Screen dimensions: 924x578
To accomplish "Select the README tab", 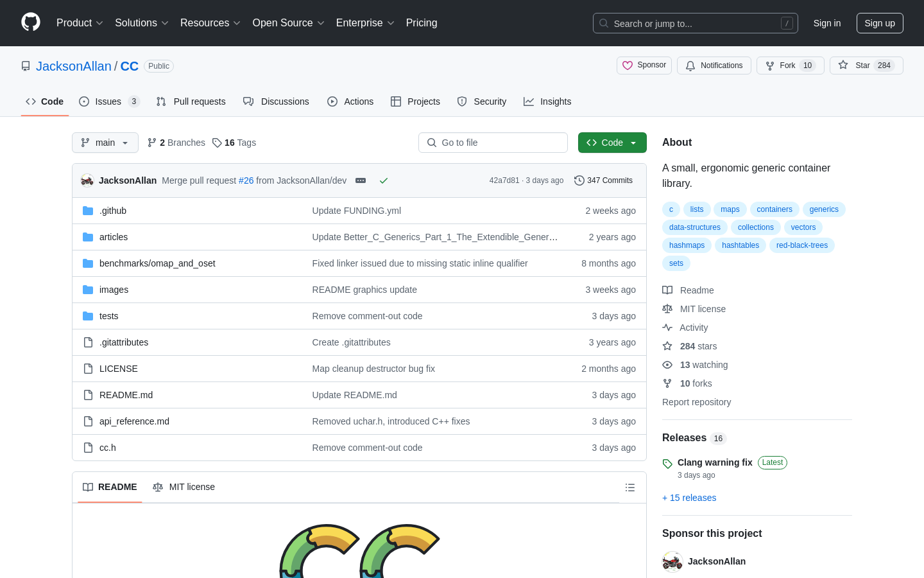I will [x=110, y=487].
